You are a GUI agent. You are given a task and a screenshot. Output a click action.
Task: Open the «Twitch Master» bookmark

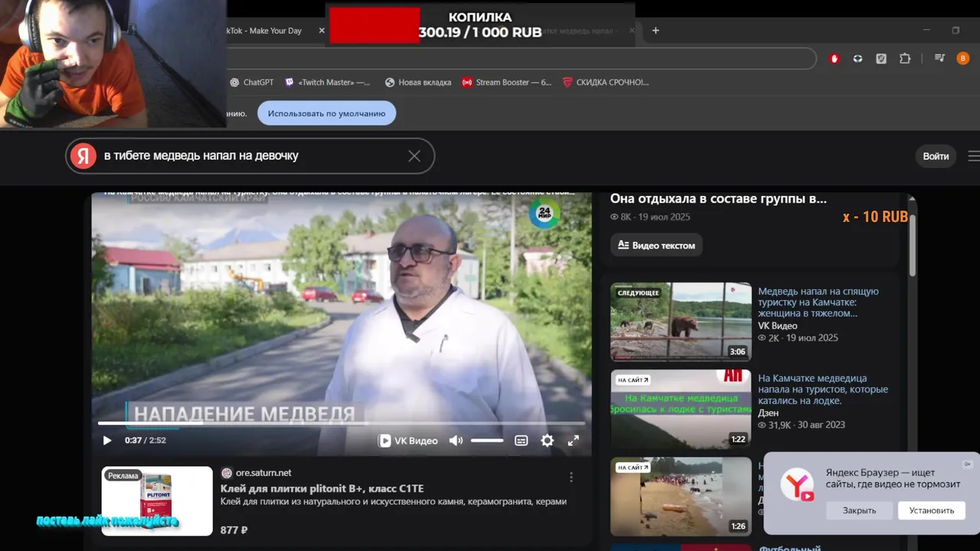[x=328, y=82]
